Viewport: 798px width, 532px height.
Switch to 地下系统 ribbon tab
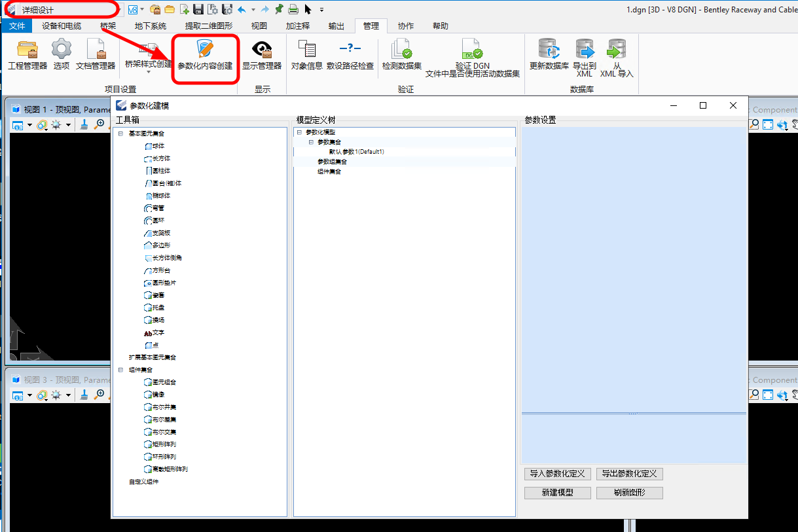click(x=151, y=26)
